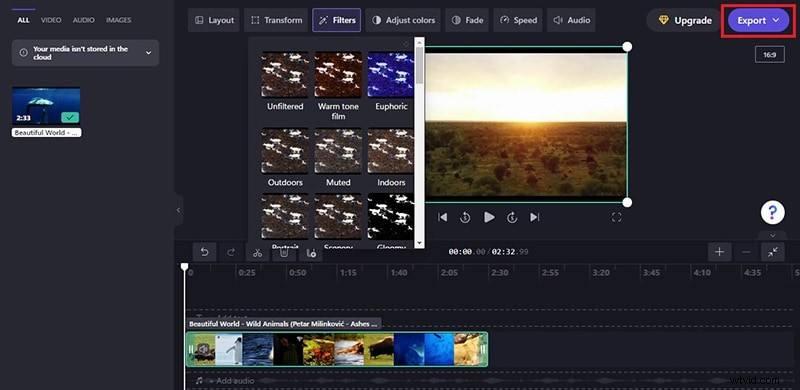Open the Speed tab
Viewport: 800px width, 390px height.
[x=518, y=20]
